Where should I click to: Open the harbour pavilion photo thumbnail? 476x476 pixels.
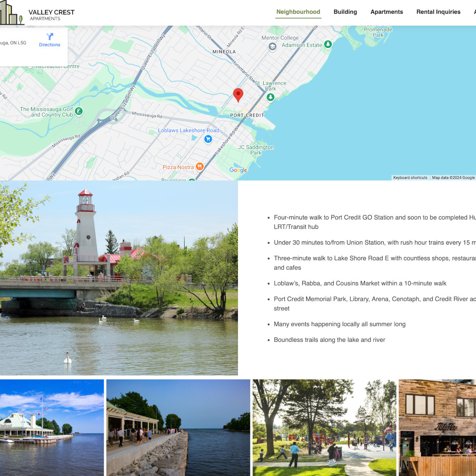(x=51, y=427)
